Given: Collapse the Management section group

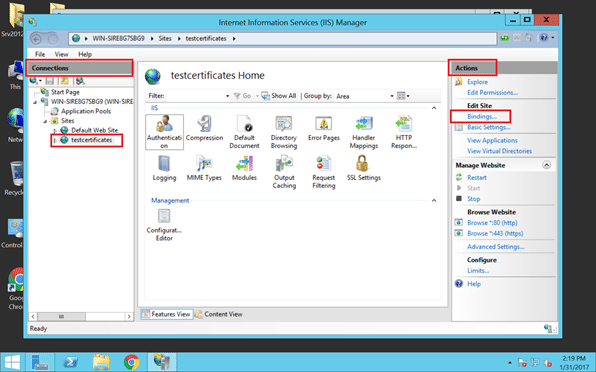Looking at the screenshot, I should coord(434,201).
